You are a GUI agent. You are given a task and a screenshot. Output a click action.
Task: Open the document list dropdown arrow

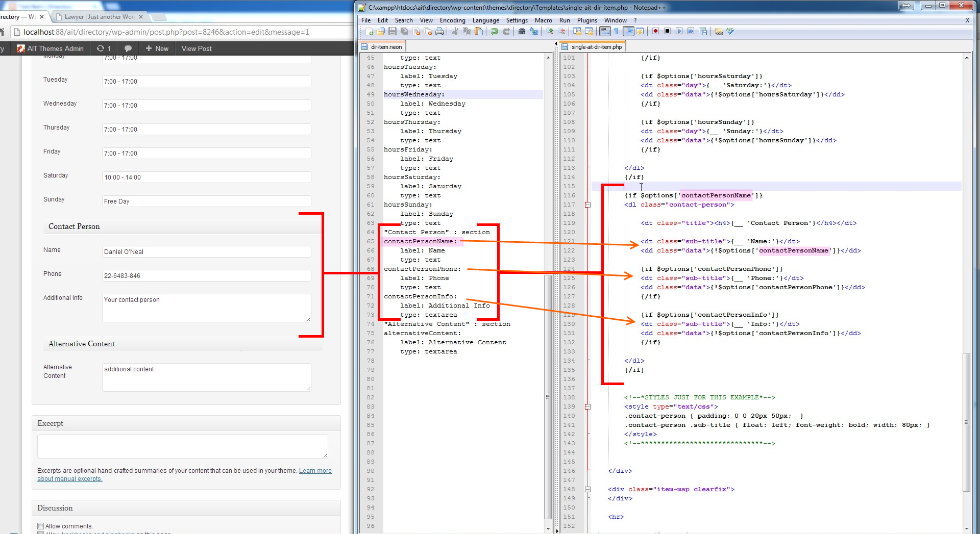click(555, 43)
